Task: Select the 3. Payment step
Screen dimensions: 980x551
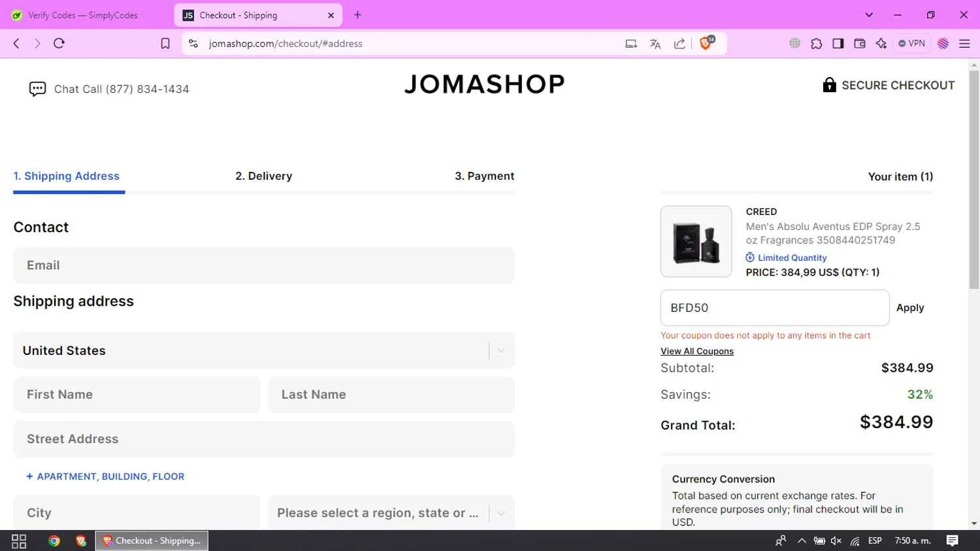Action: 485,176
